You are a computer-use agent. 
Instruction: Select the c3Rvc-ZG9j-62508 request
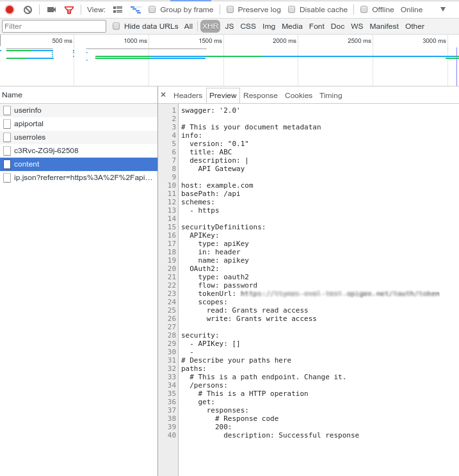pyautogui.click(x=79, y=151)
